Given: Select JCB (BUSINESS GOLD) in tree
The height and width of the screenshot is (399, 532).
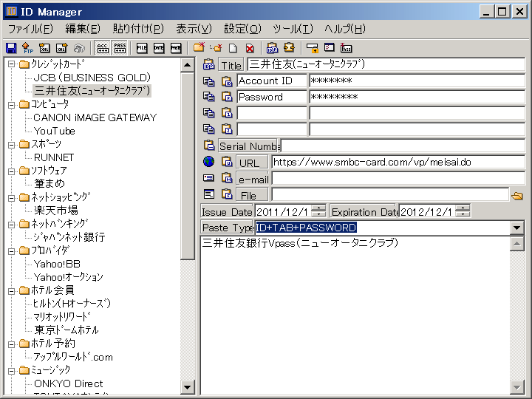Looking at the screenshot, I should (92, 78).
